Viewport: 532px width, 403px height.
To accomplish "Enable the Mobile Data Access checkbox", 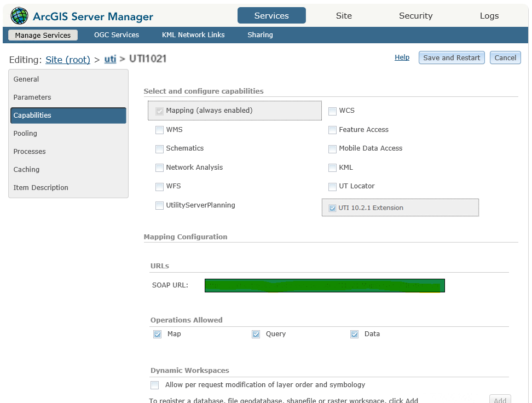I will (x=333, y=149).
